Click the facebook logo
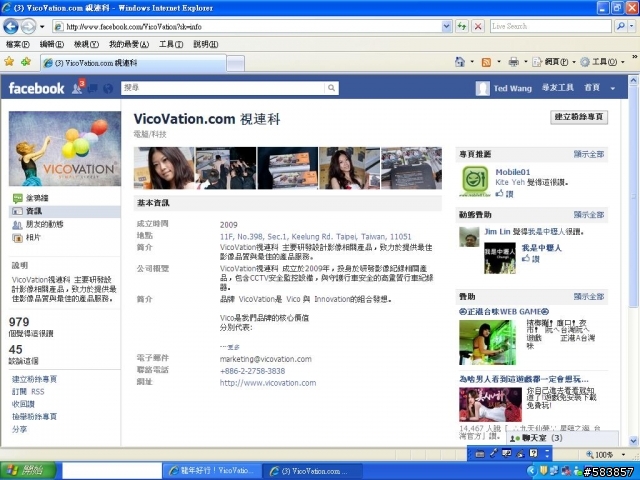The height and width of the screenshot is (480, 640). point(36,88)
